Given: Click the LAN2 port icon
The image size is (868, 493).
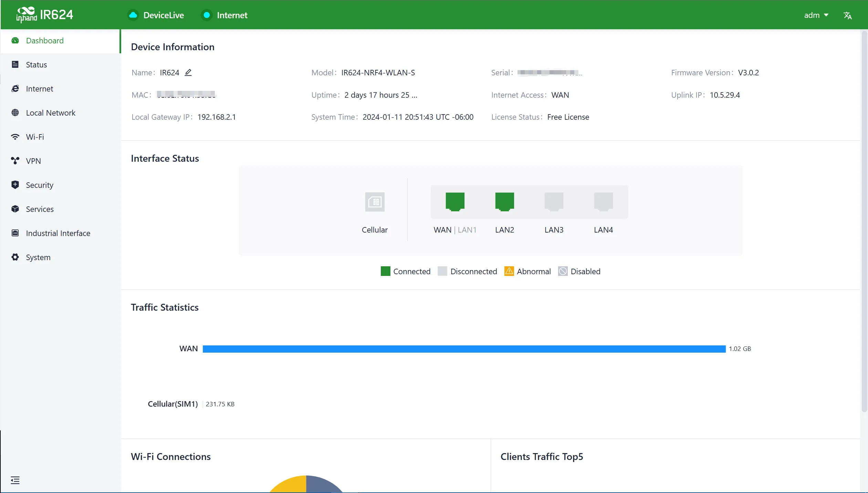Looking at the screenshot, I should (x=504, y=202).
